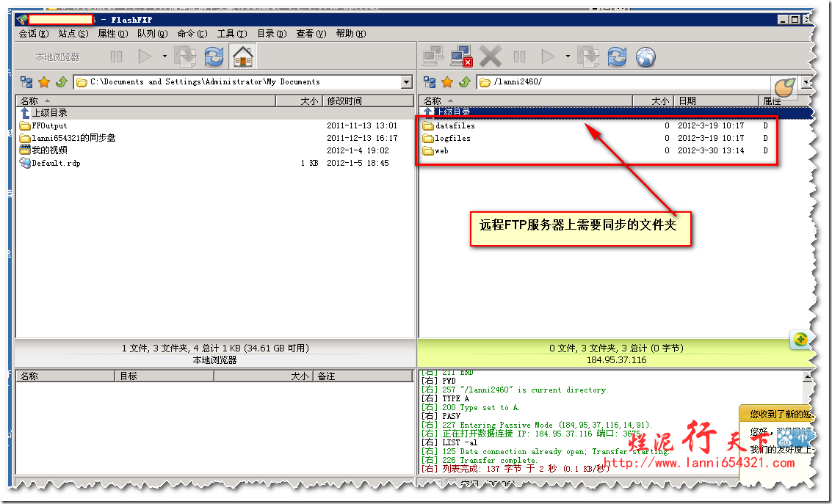Refresh the local pane file listing

click(214, 56)
